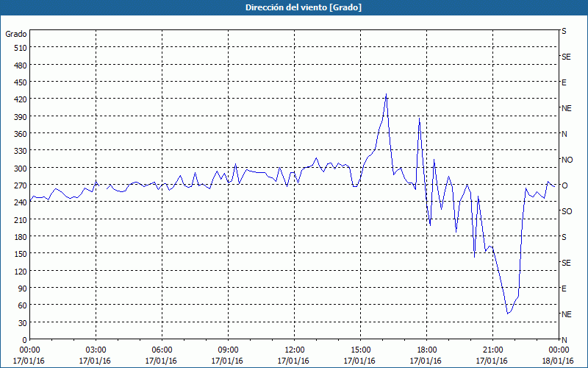Click the 21:00 time axis label
Screen dimensions: 588x368
(492, 350)
